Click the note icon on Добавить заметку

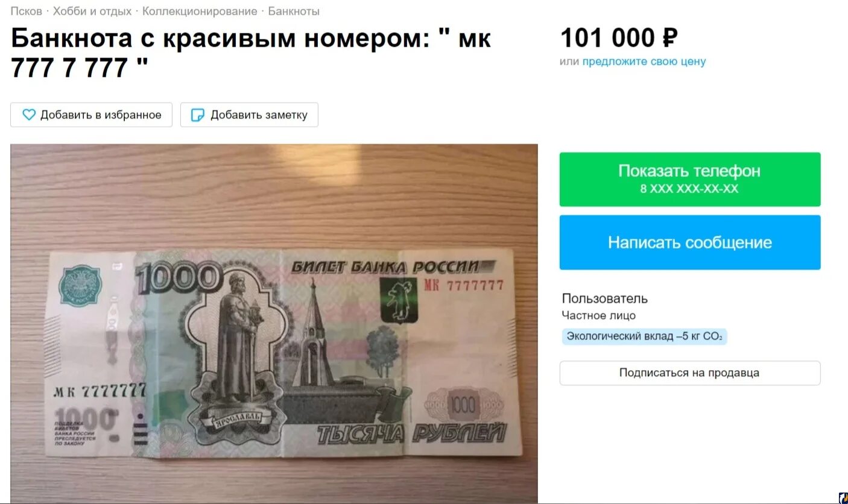[x=197, y=115]
